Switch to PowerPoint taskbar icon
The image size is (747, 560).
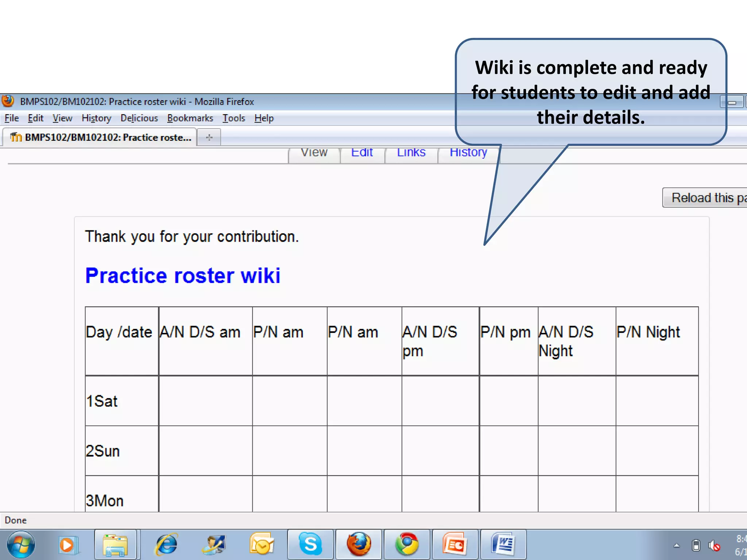pyautogui.click(x=454, y=544)
